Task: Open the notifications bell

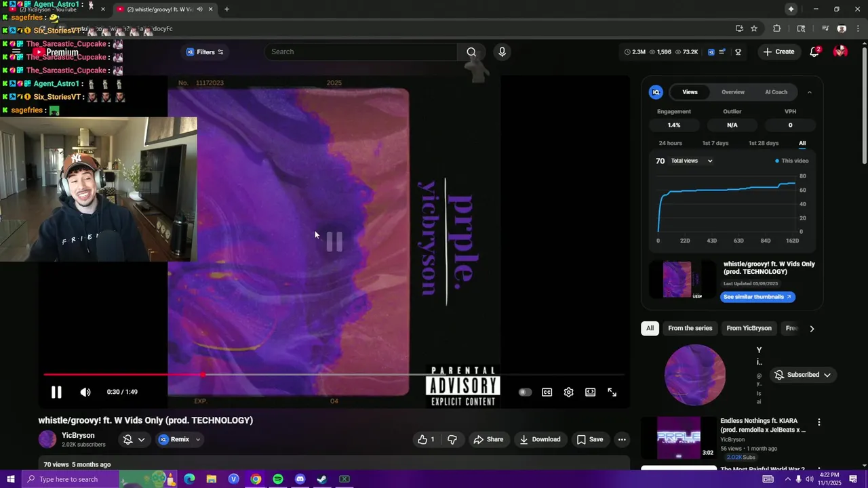Action: pos(814,52)
